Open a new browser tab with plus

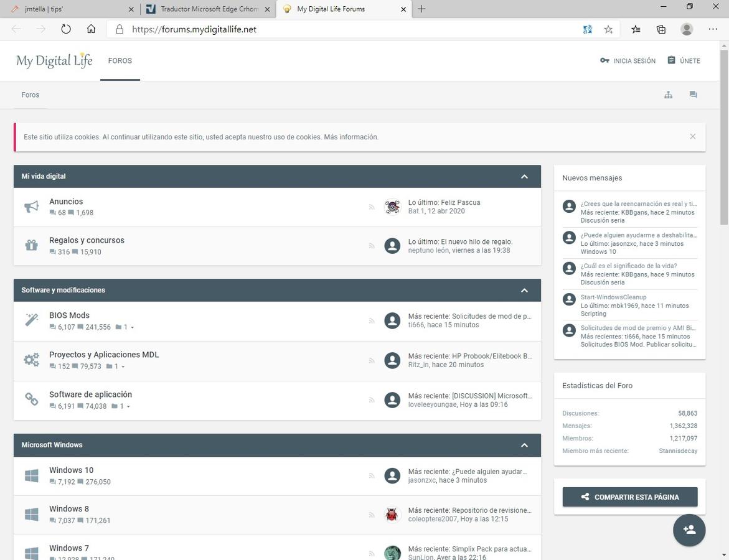click(421, 9)
